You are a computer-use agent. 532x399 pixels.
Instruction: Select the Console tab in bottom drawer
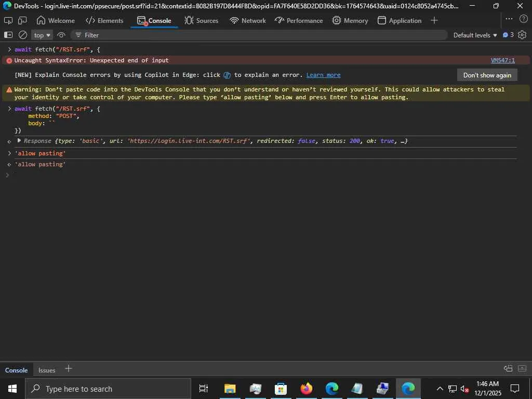click(x=16, y=370)
